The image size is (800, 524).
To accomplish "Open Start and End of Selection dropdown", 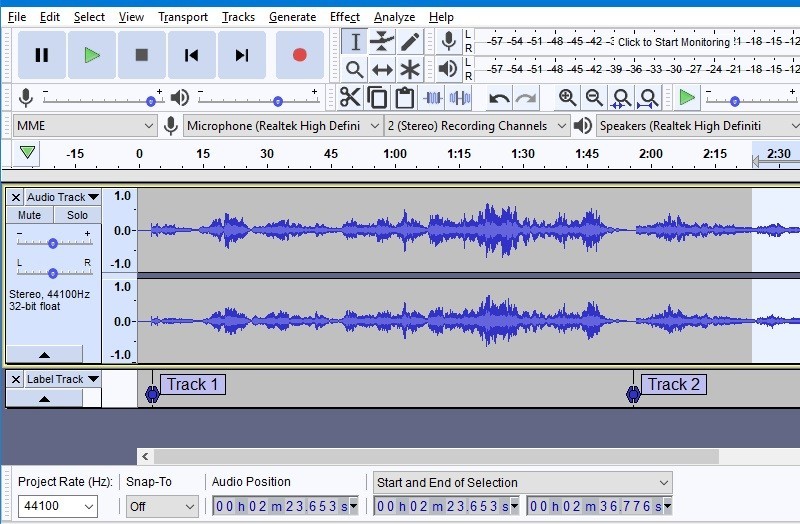I will click(522, 482).
